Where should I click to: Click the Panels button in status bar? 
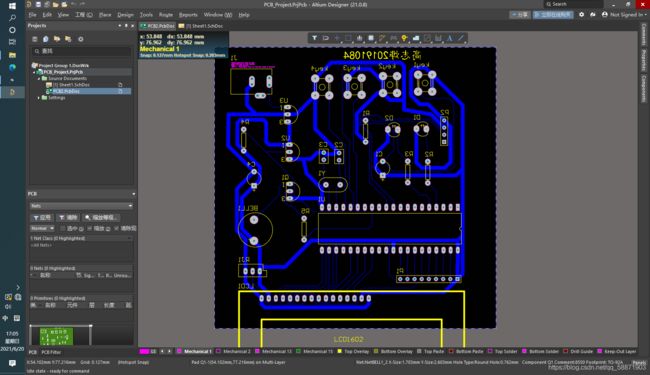[x=639, y=363]
